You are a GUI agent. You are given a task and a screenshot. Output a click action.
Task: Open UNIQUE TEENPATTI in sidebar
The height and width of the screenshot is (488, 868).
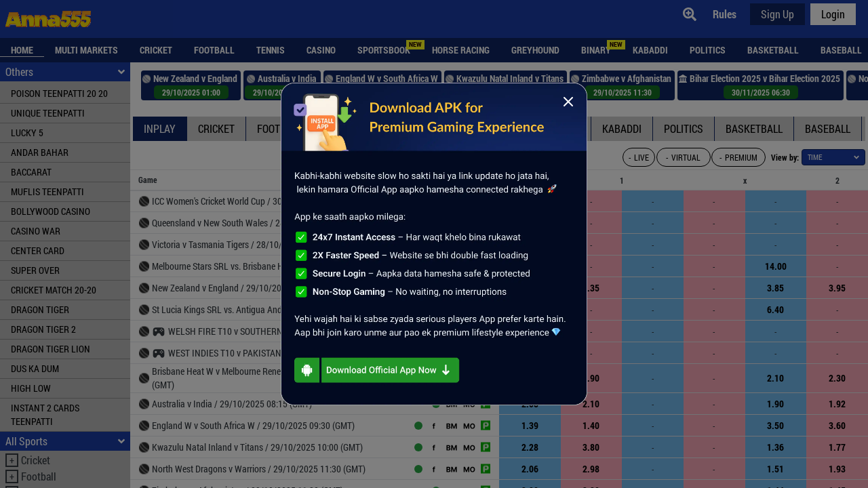65,113
